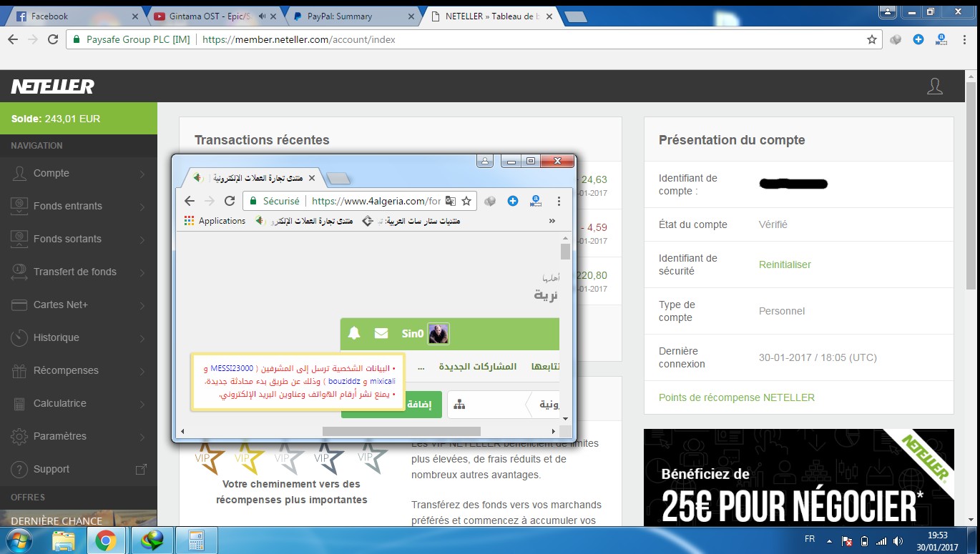Open the Applications bookmarks shortcut
The height and width of the screenshot is (554, 980).
[x=215, y=221]
